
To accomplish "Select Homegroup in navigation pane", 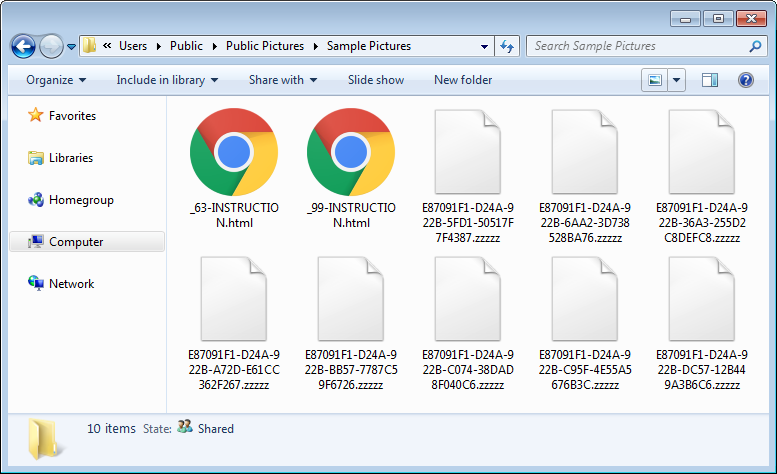I will pos(81,200).
